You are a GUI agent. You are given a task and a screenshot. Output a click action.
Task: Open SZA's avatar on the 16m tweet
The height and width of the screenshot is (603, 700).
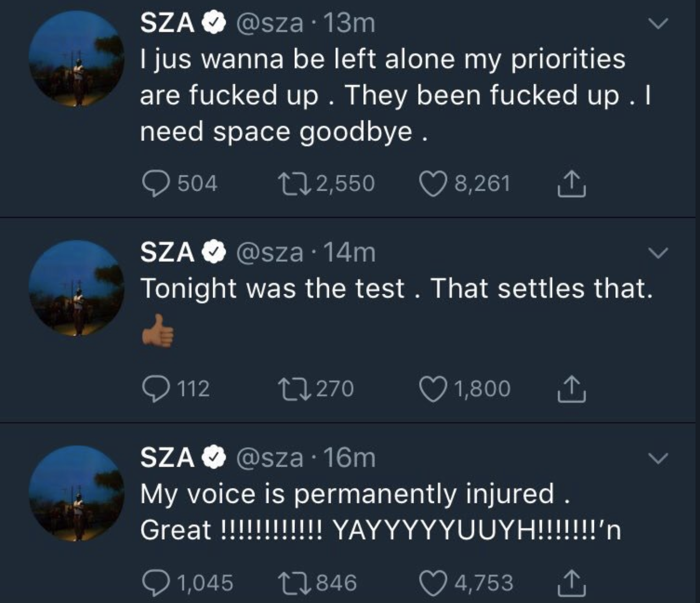pos(76,494)
